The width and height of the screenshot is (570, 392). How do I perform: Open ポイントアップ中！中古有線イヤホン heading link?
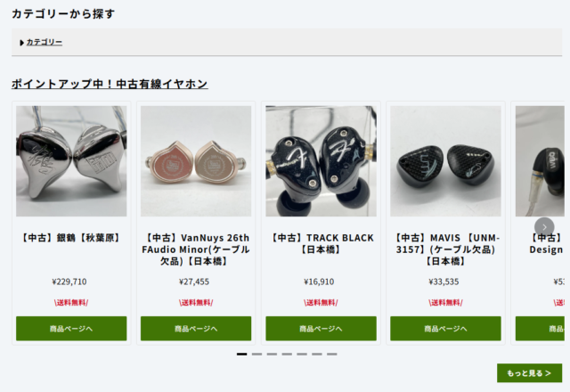tap(110, 84)
